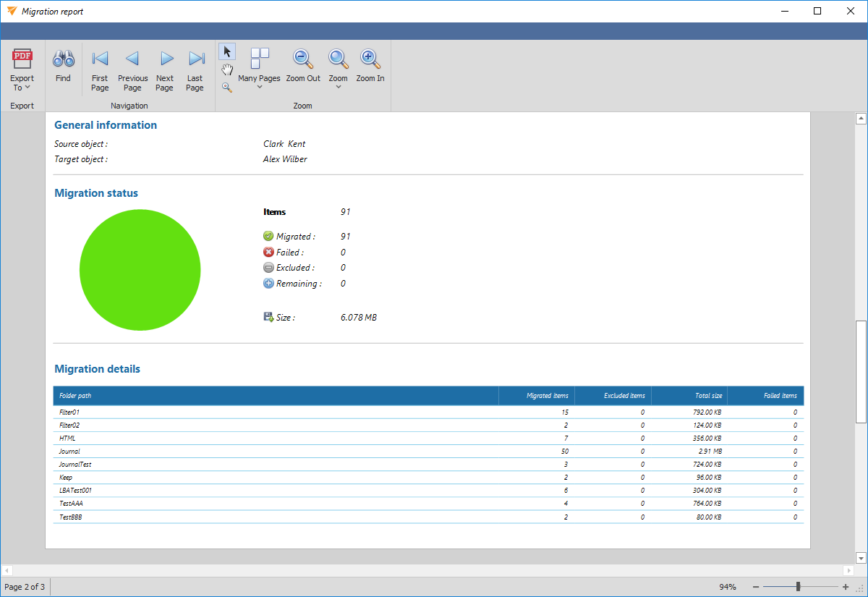Expand the Many Pages layout dropdown
The width and height of the screenshot is (868, 597).
click(259, 85)
